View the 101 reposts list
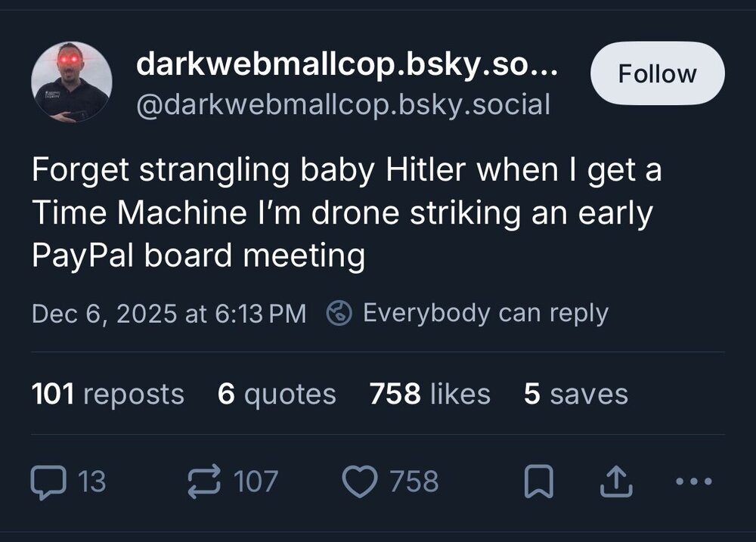 [x=107, y=394]
